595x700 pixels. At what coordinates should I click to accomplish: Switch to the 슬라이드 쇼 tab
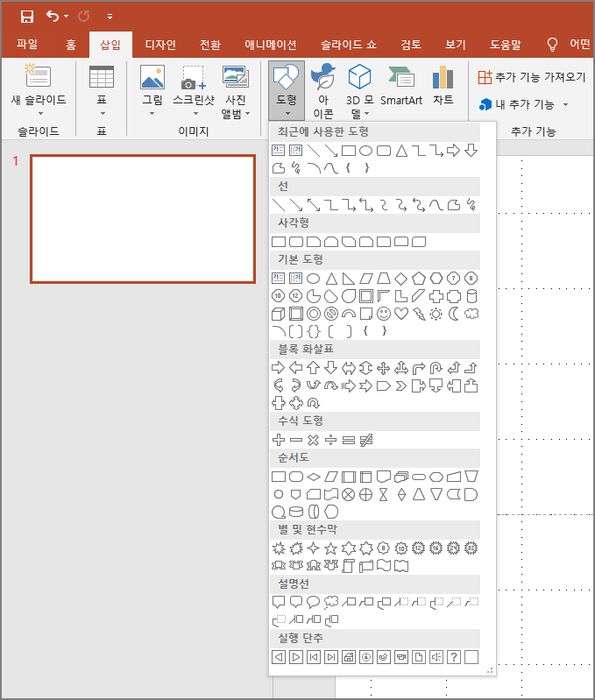tap(348, 44)
